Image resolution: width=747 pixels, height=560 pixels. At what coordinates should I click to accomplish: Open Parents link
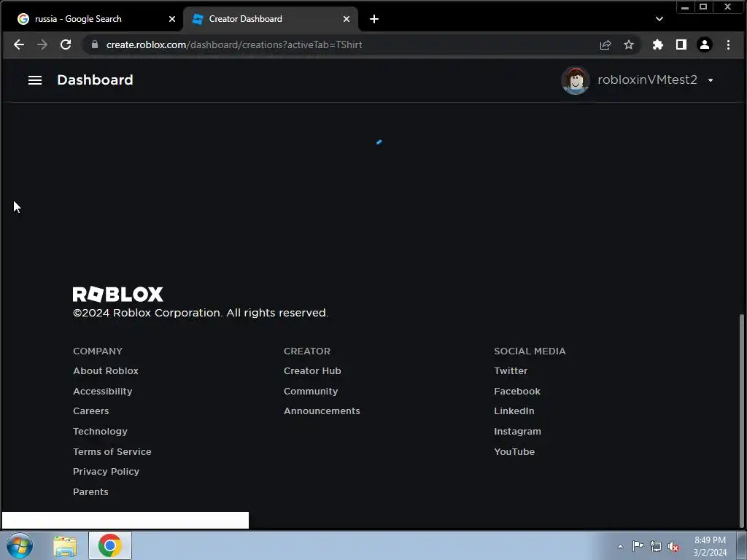point(90,492)
